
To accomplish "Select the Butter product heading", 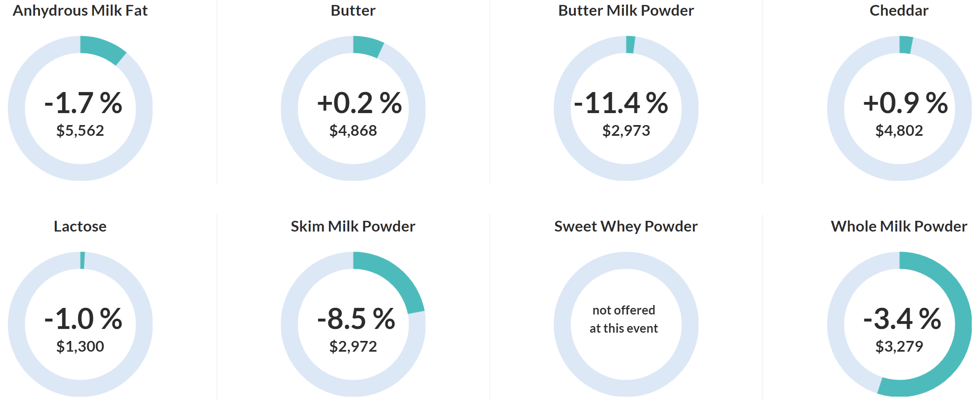I will [x=353, y=11].
